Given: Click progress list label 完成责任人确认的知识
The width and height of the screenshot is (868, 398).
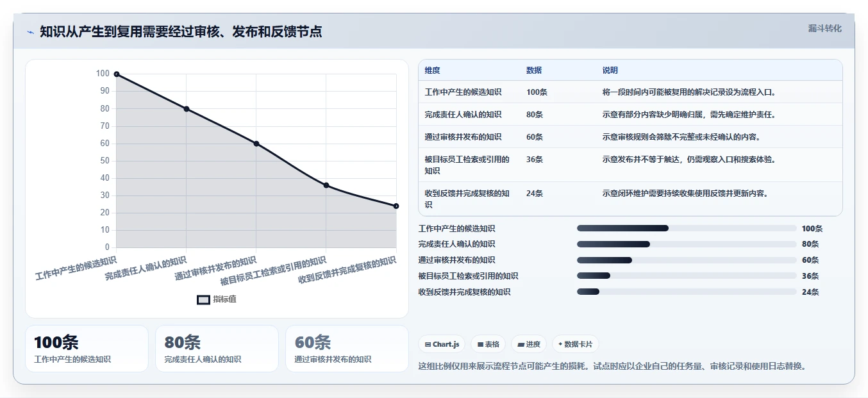Looking at the screenshot, I should pos(456,244).
